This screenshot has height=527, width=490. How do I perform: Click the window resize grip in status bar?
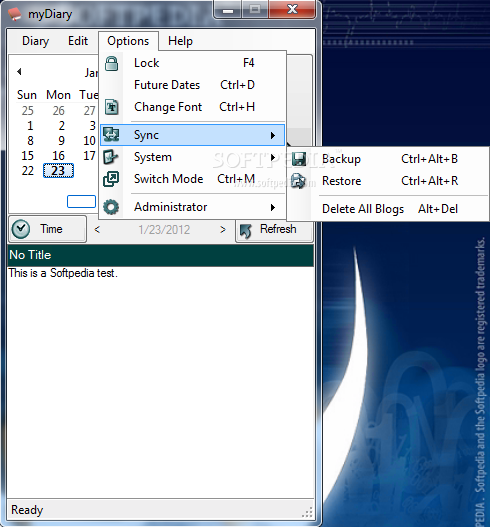[308, 512]
